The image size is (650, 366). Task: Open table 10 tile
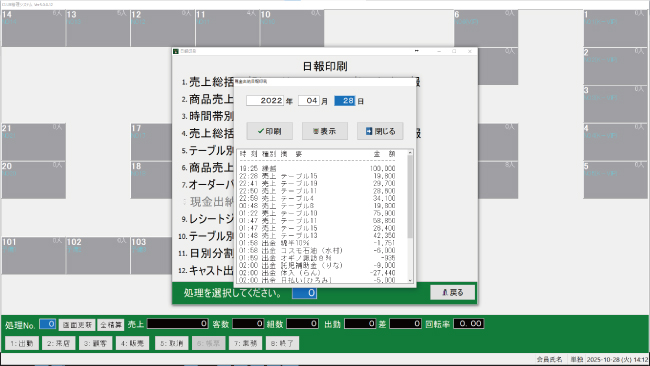click(x=292, y=28)
